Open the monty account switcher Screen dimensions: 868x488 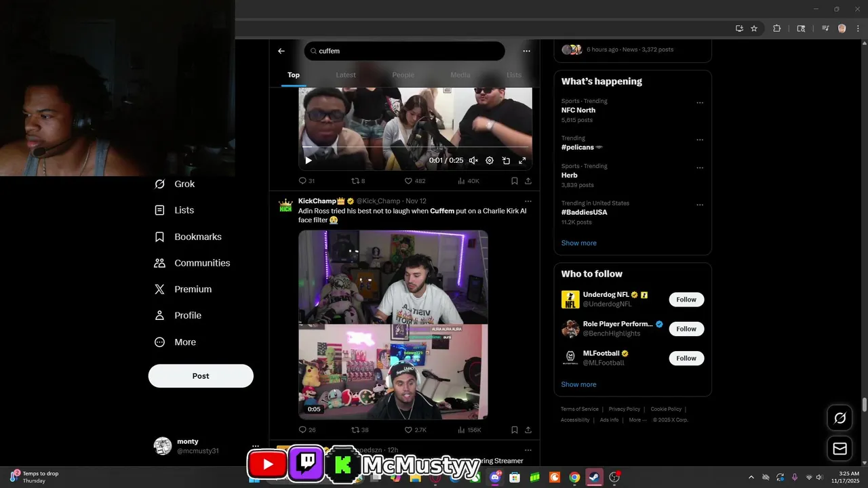click(x=206, y=446)
